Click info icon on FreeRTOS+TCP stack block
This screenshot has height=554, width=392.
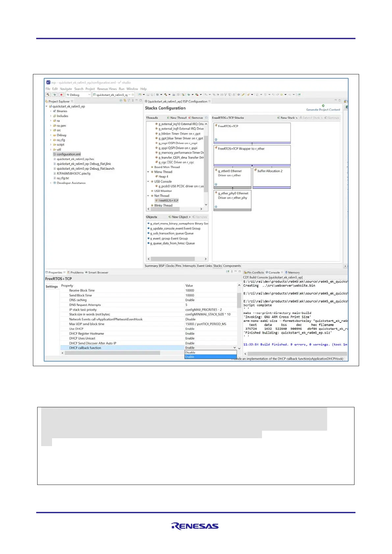pos(216,139)
